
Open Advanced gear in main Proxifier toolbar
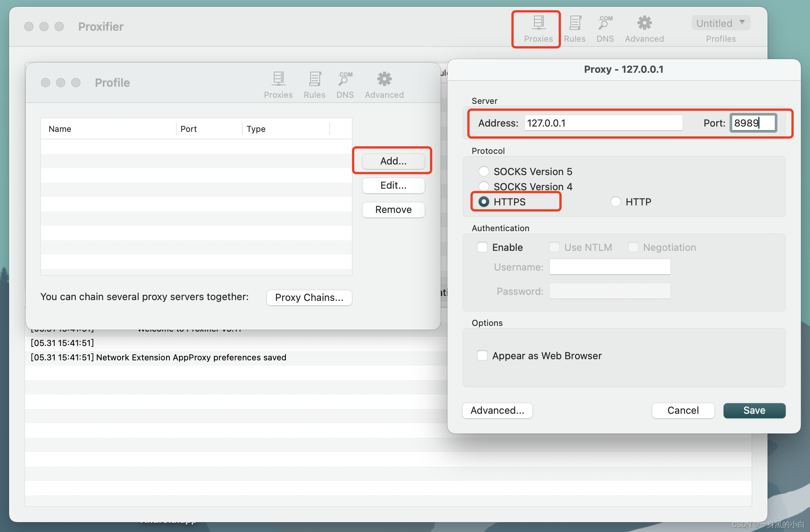pos(644,28)
